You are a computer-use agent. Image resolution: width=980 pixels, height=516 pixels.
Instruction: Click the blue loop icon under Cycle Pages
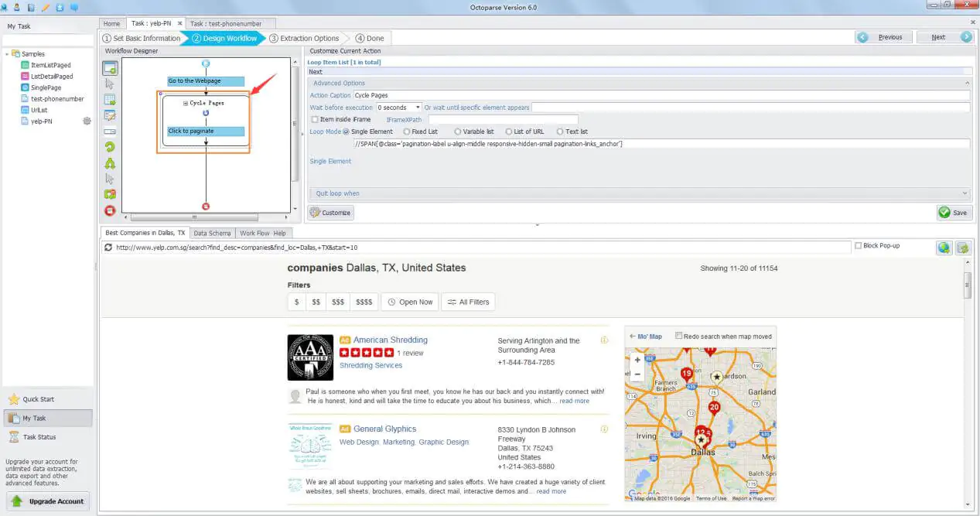pos(206,113)
